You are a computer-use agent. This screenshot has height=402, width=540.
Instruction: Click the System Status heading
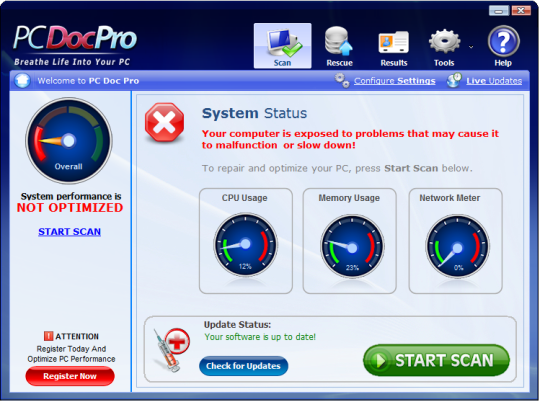point(254,113)
